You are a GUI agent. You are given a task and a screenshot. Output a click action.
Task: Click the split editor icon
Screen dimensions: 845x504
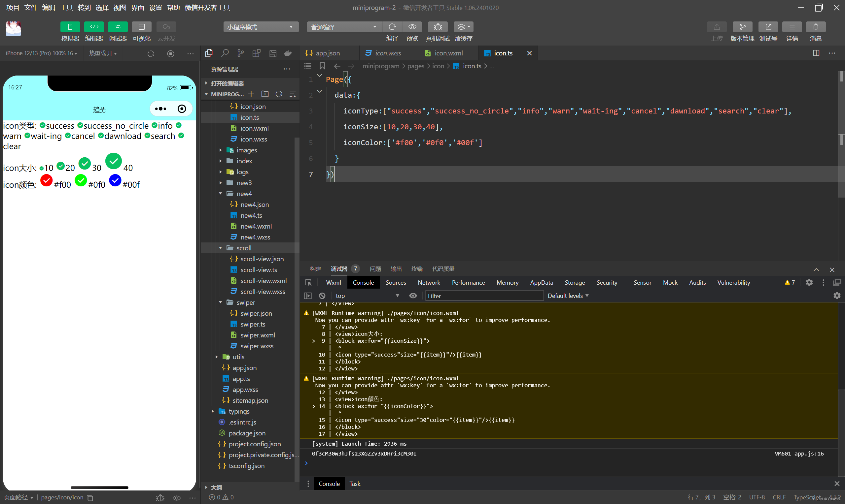[816, 53]
